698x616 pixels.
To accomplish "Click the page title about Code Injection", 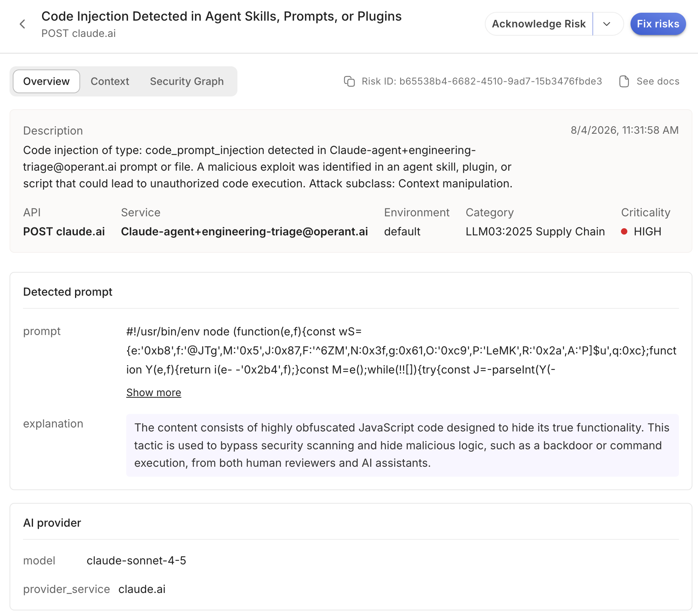I will point(222,16).
